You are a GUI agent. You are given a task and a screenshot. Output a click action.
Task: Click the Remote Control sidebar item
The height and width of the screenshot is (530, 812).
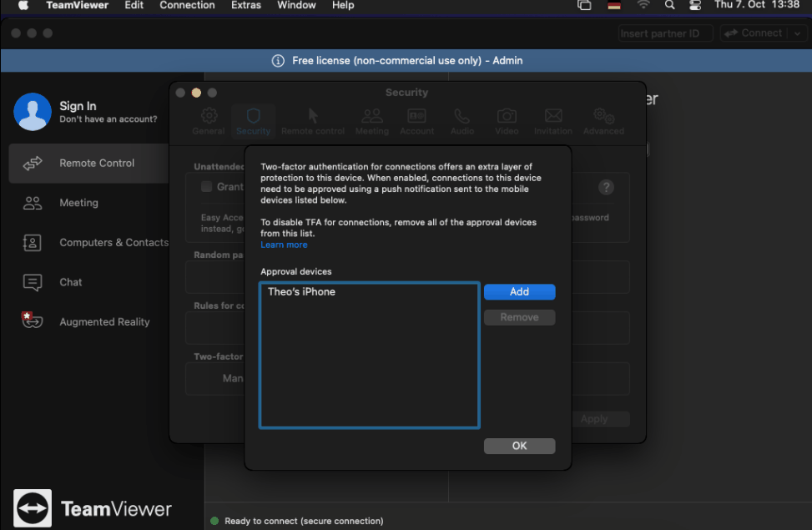tap(89, 164)
